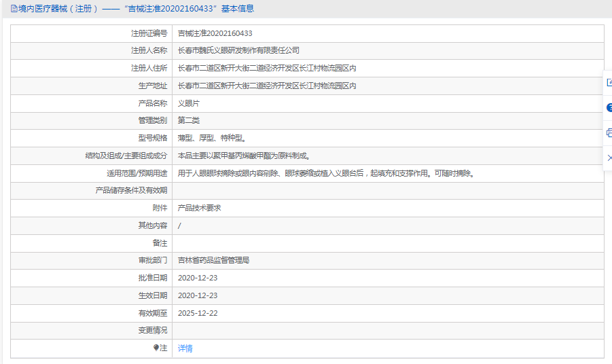Screen dimensions: 612x364
Task: Click the document icon beside 境内医疗器械 heading
Action: [x=14, y=9]
